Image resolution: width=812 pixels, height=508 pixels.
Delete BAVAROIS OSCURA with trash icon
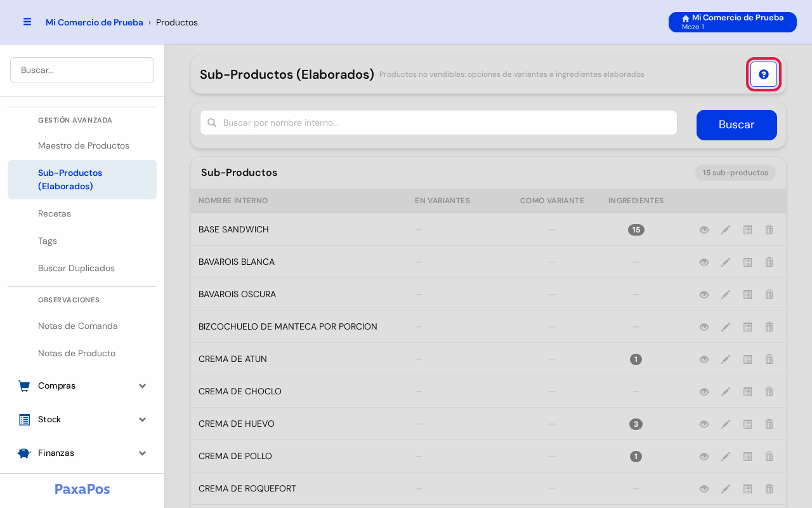pos(769,295)
